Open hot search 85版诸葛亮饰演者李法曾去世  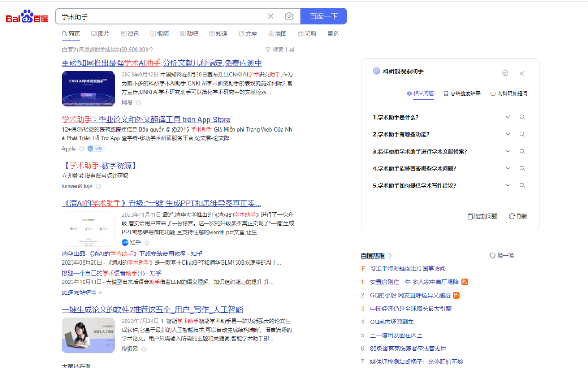tap(408, 349)
